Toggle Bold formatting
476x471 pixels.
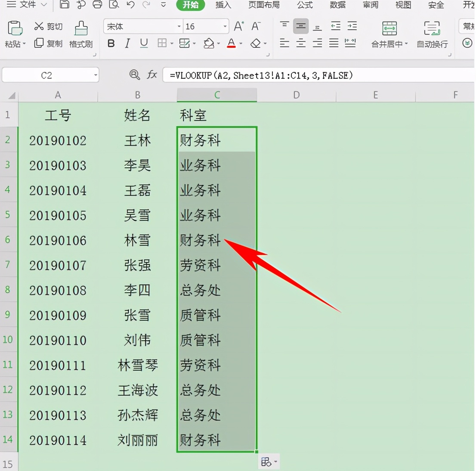pyautogui.click(x=111, y=43)
